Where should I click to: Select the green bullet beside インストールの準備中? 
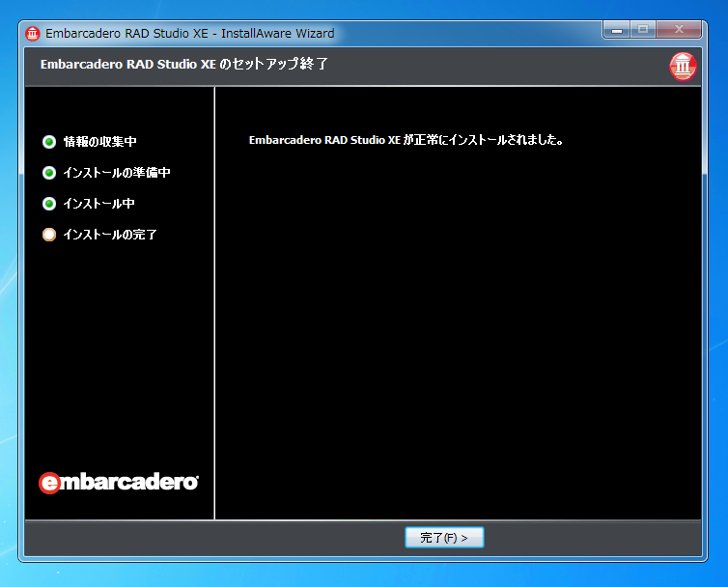point(49,173)
